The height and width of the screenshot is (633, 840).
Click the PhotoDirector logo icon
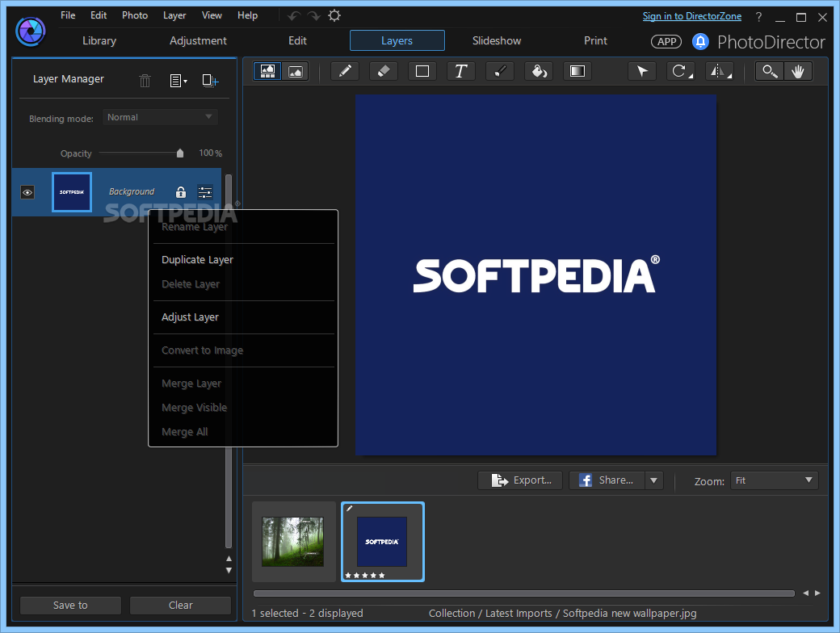(x=31, y=31)
